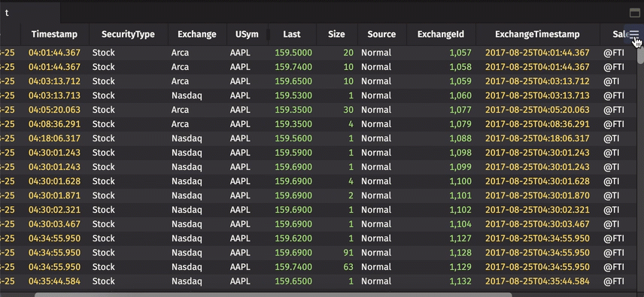Viewport: 644px width, 297px height.
Task: Select the Exchange column header
Action: coord(197,35)
